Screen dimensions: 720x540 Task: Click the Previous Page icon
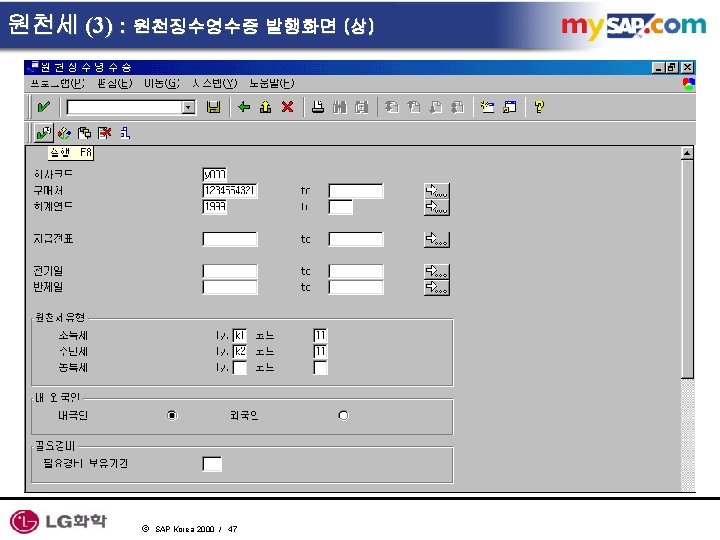(414, 107)
